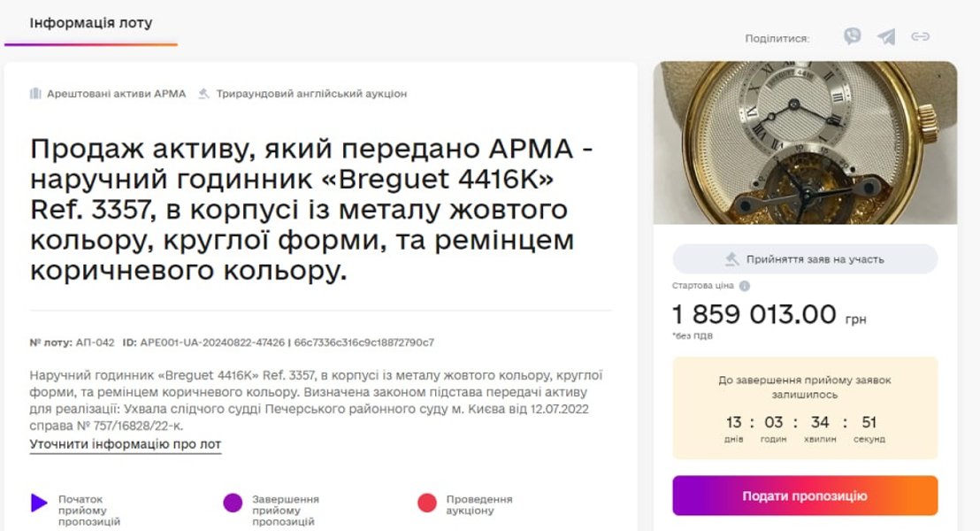The width and height of the screenshot is (980, 531).
Task: Select purple circle "Завершення прийому пропозицій" marker
Action: point(233,503)
